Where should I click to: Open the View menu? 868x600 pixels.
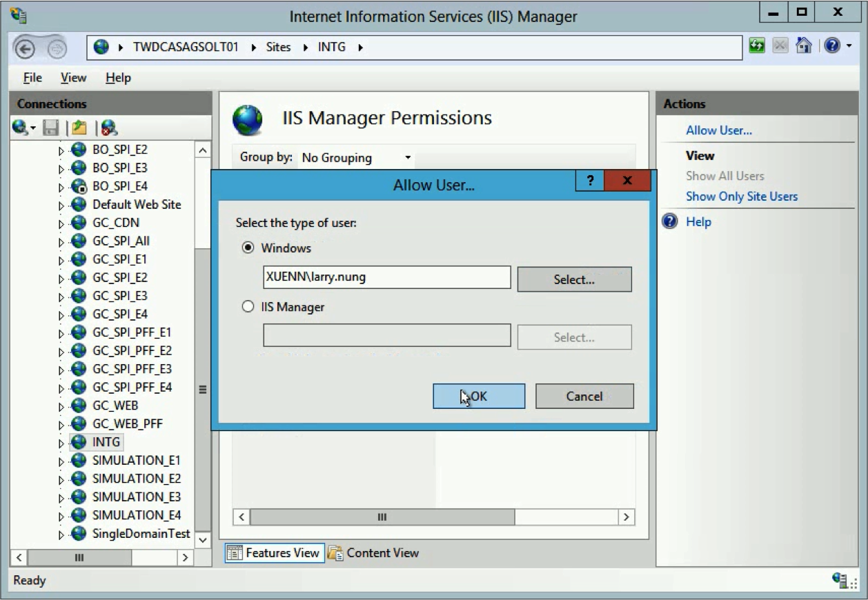73,78
